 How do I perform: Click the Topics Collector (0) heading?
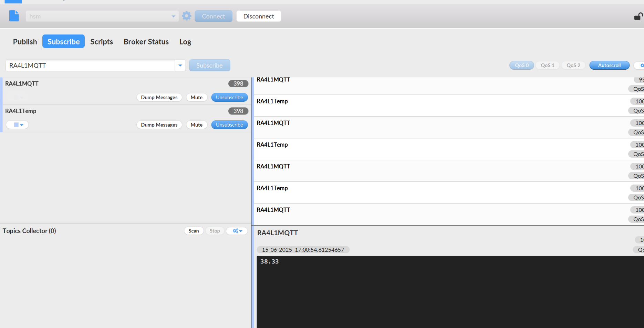click(29, 231)
